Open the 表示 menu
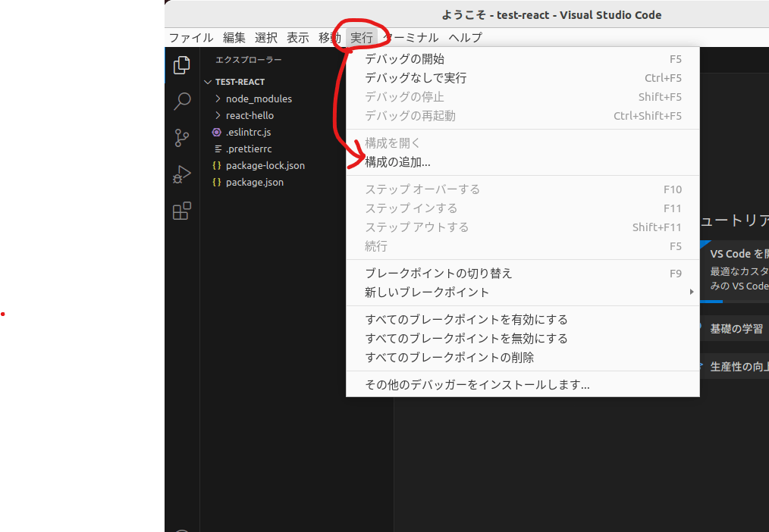 (298, 38)
